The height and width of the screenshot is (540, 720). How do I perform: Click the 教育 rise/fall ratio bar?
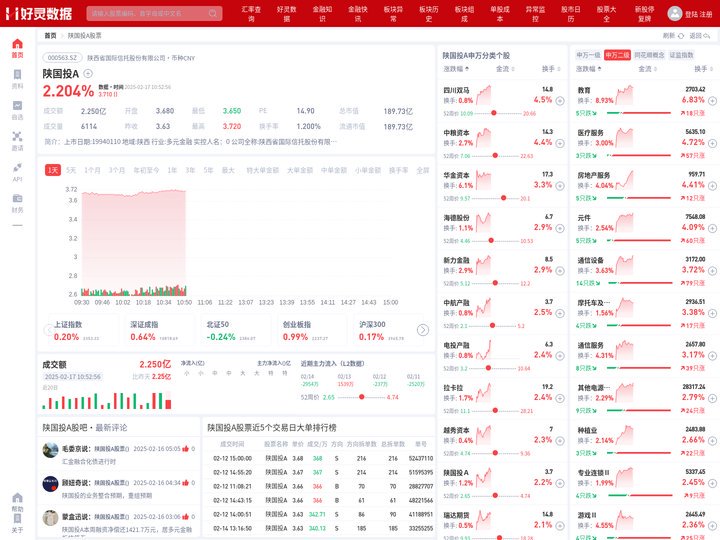[639, 113]
